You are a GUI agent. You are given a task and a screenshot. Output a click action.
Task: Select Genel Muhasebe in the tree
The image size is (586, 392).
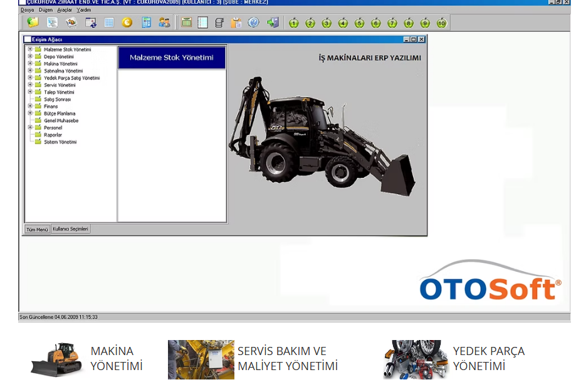point(61,121)
